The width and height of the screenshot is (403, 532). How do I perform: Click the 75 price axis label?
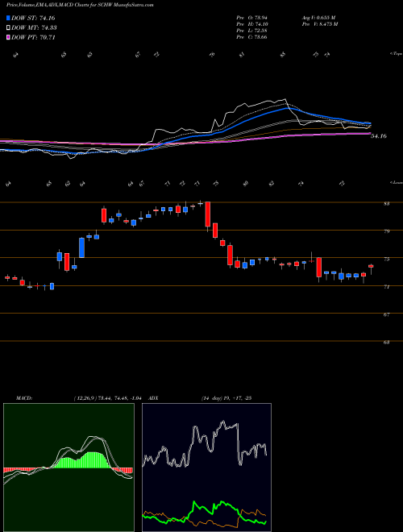386,260
